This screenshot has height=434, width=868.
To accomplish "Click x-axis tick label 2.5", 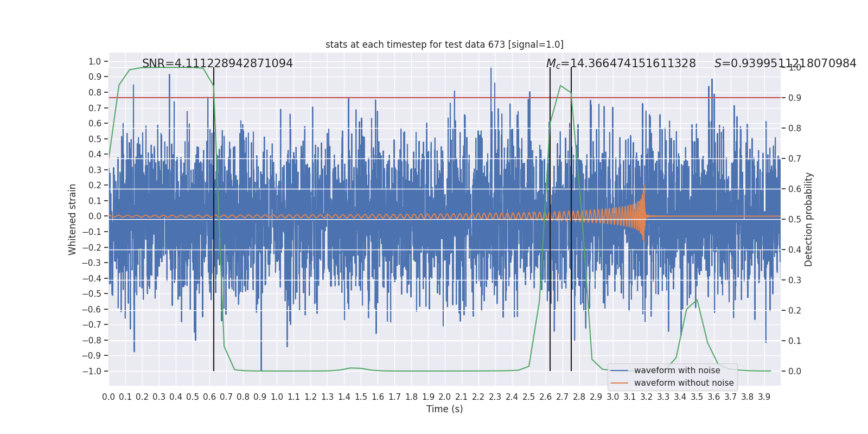I will [528, 397].
